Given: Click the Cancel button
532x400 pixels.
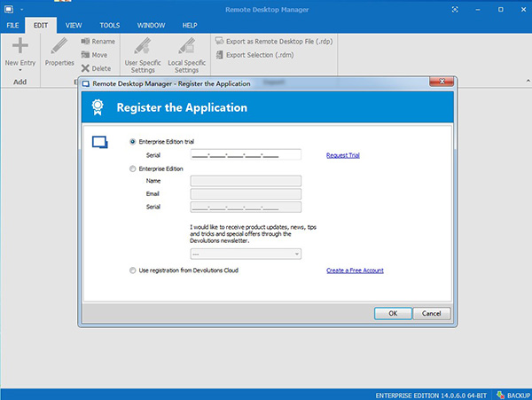Looking at the screenshot, I should (432, 313).
